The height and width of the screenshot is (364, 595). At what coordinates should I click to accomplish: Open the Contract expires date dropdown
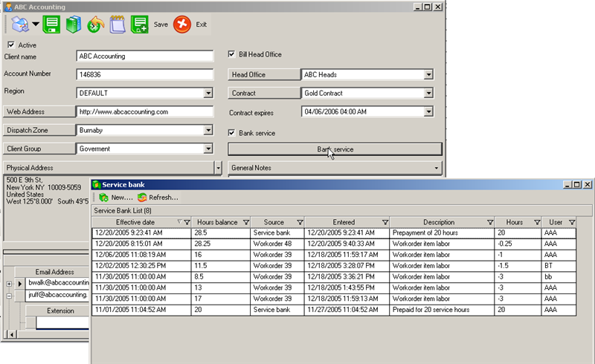pyautogui.click(x=428, y=111)
